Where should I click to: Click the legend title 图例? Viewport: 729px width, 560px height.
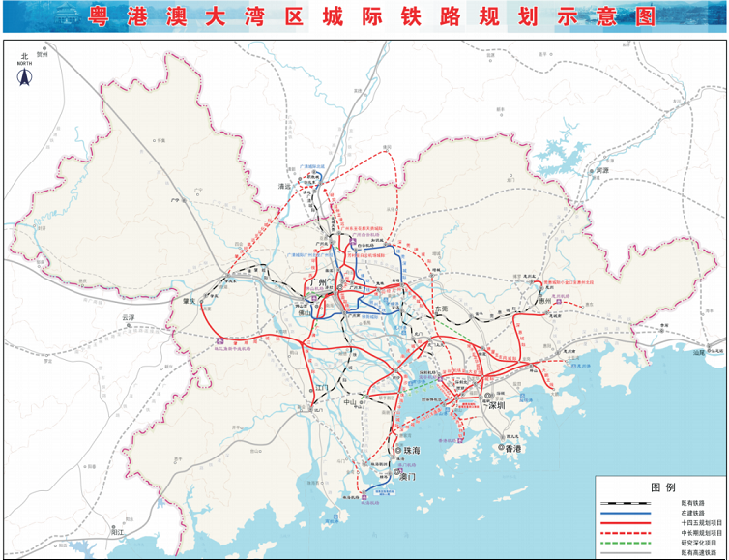point(661,486)
